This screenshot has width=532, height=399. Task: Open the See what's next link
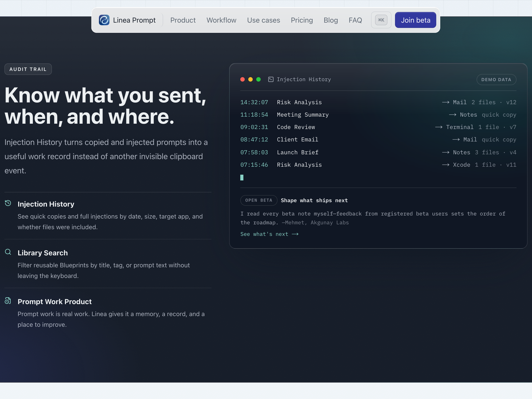[x=270, y=234]
